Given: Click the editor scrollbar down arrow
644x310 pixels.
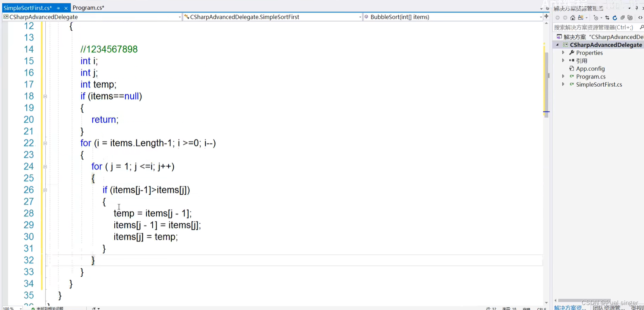Looking at the screenshot, I should click(x=546, y=303).
